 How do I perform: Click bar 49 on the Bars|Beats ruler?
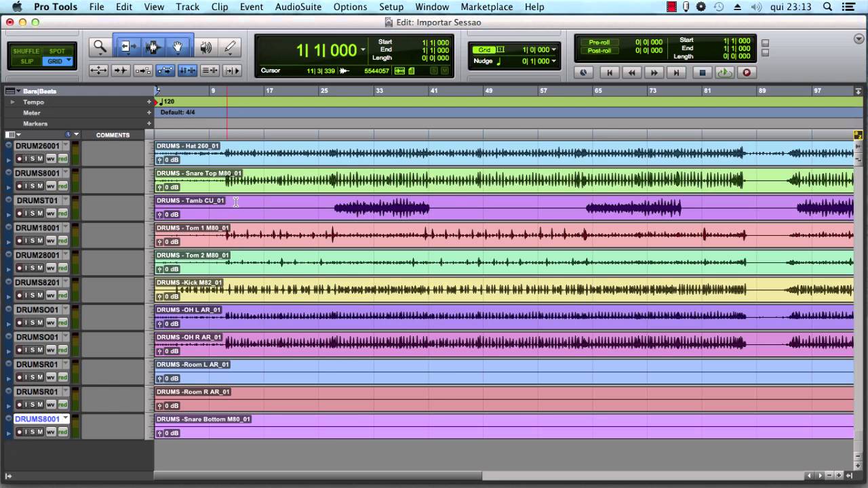(x=489, y=91)
